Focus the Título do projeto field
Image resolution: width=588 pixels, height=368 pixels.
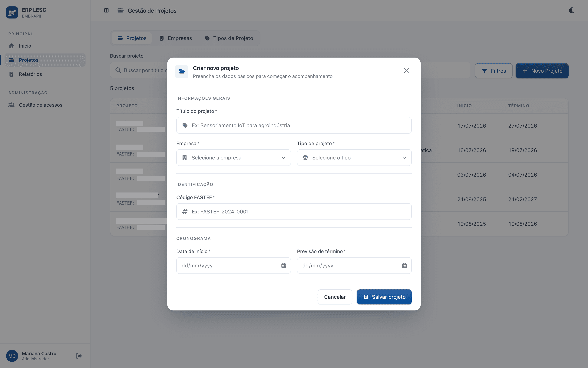(x=294, y=125)
